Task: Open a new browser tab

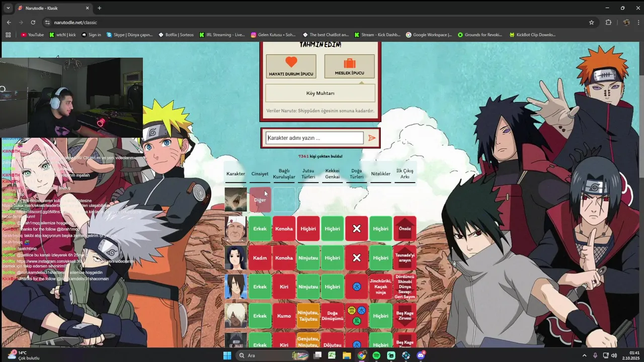Action: pos(99,8)
